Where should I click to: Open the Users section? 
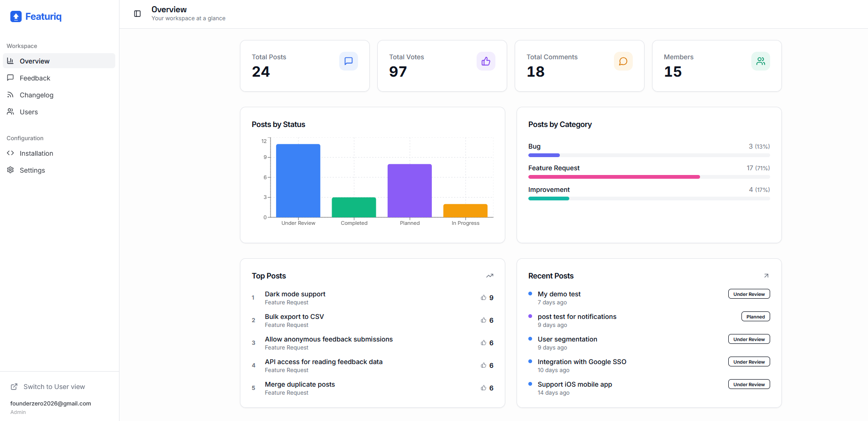click(x=29, y=112)
